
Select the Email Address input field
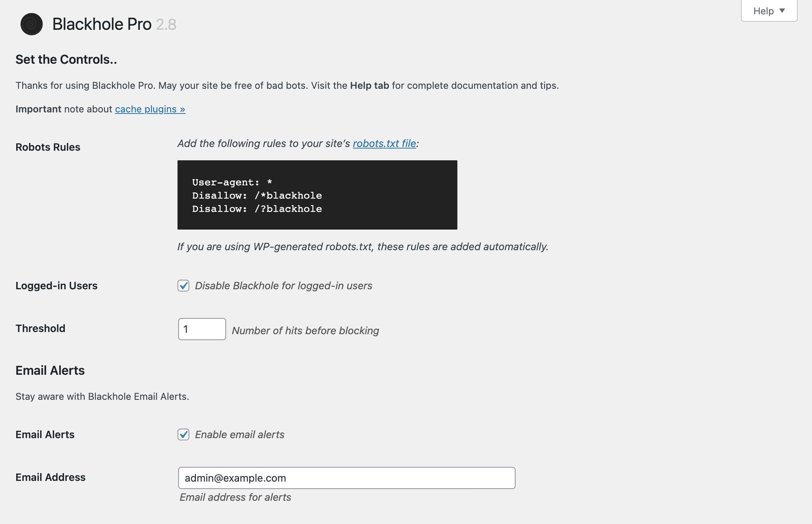346,478
